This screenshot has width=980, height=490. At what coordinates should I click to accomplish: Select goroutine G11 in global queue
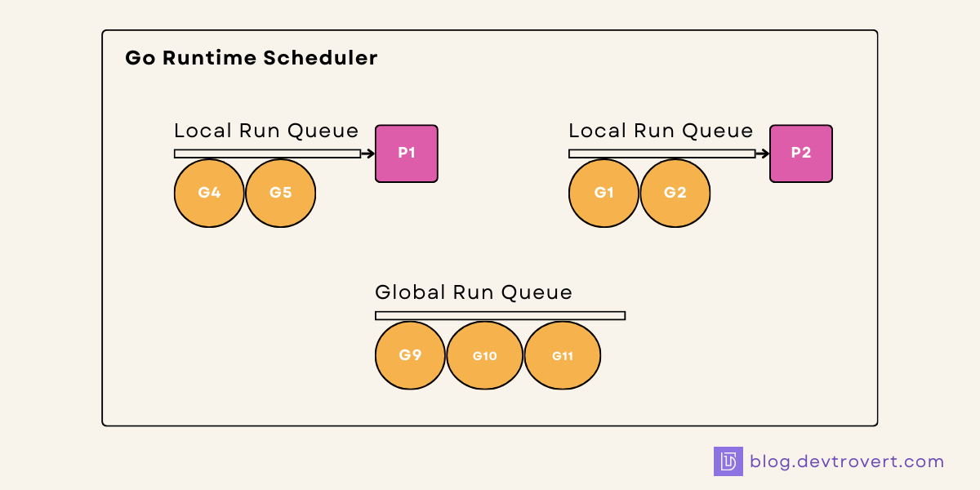tap(563, 354)
